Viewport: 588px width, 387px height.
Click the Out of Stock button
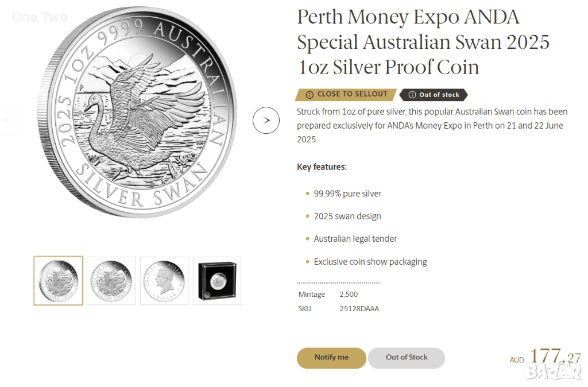click(x=407, y=358)
